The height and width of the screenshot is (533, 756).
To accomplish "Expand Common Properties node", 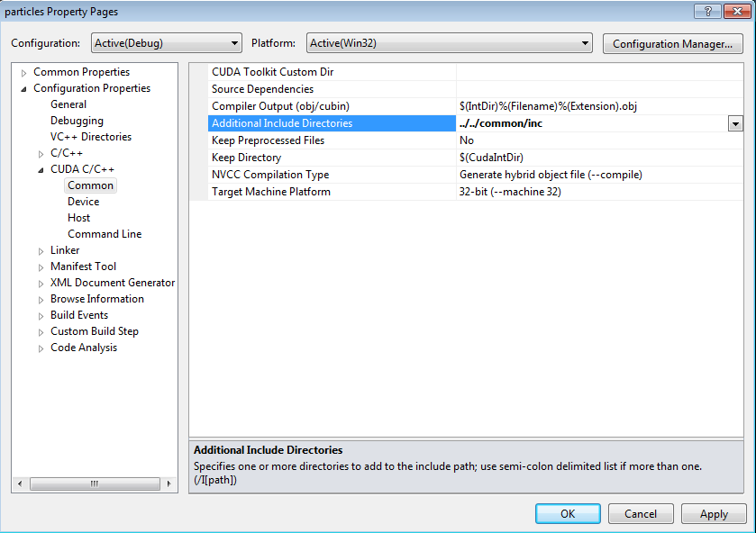I will point(23,73).
